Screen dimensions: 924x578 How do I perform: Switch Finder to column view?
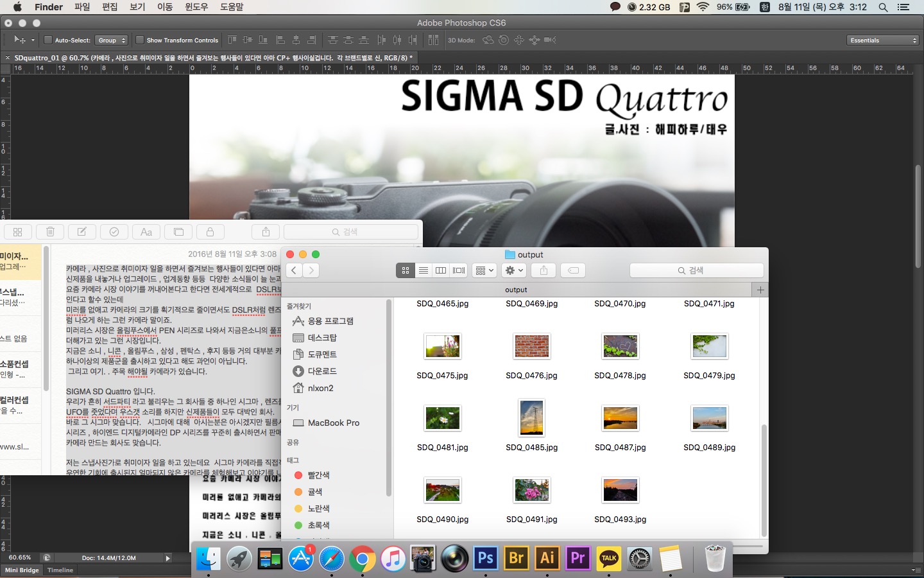441,270
